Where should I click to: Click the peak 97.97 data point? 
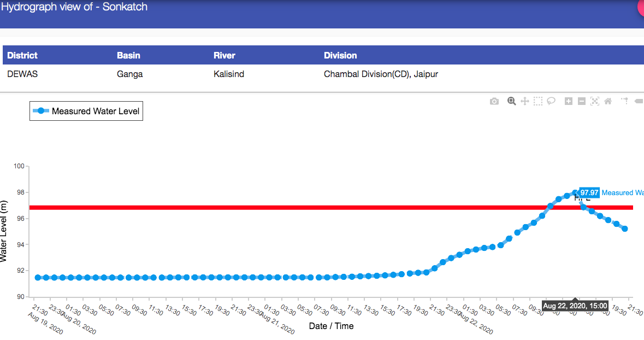click(575, 193)
